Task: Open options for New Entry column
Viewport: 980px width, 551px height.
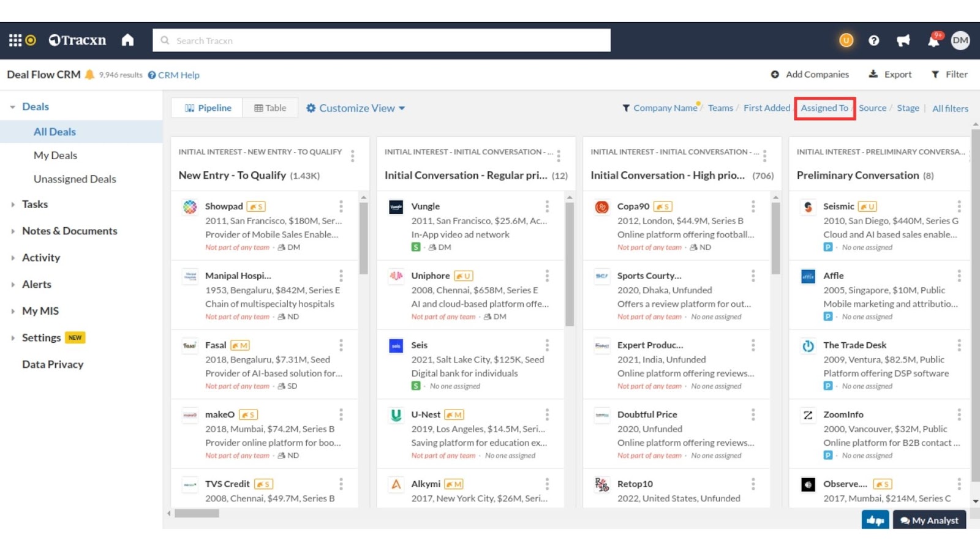Action: [x=352, y=156]
